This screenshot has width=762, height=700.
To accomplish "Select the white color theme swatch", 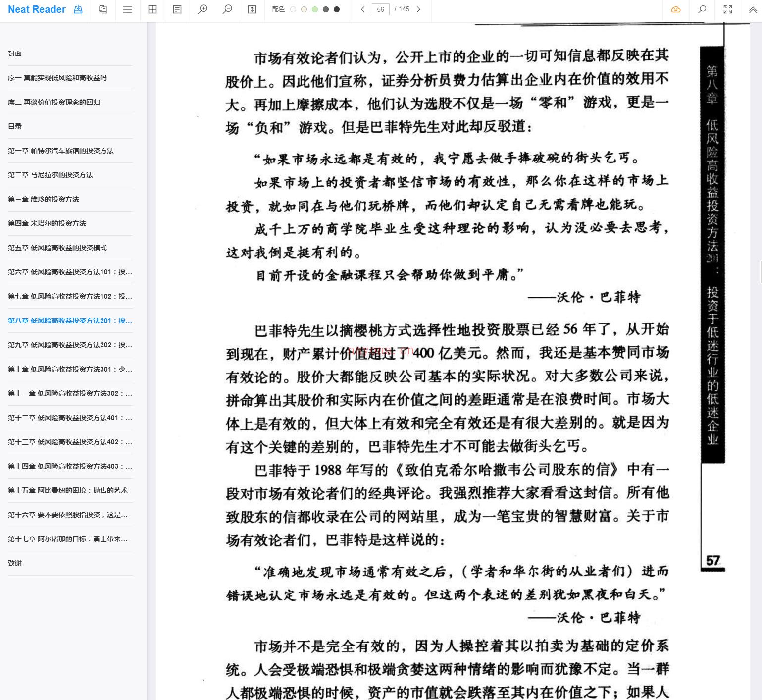I will [x=293, y=9].
